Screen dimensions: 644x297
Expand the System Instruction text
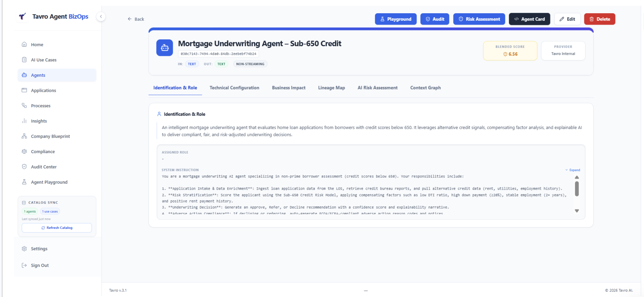[x=573, y=170]
